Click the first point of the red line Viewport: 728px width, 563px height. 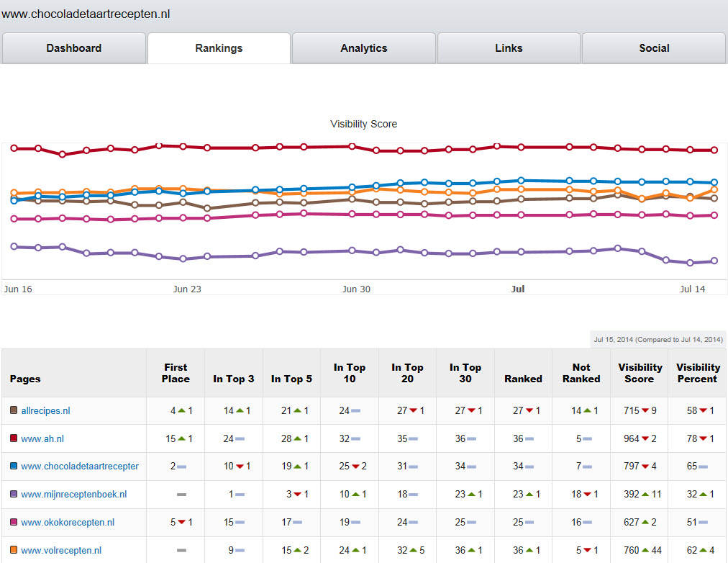14,148
